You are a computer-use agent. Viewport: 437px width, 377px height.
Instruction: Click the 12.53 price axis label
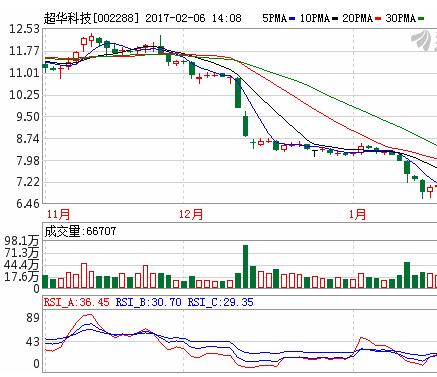(x=24, y=29)
